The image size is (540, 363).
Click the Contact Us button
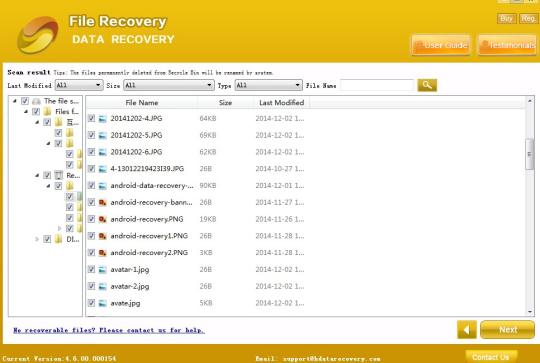491,357
